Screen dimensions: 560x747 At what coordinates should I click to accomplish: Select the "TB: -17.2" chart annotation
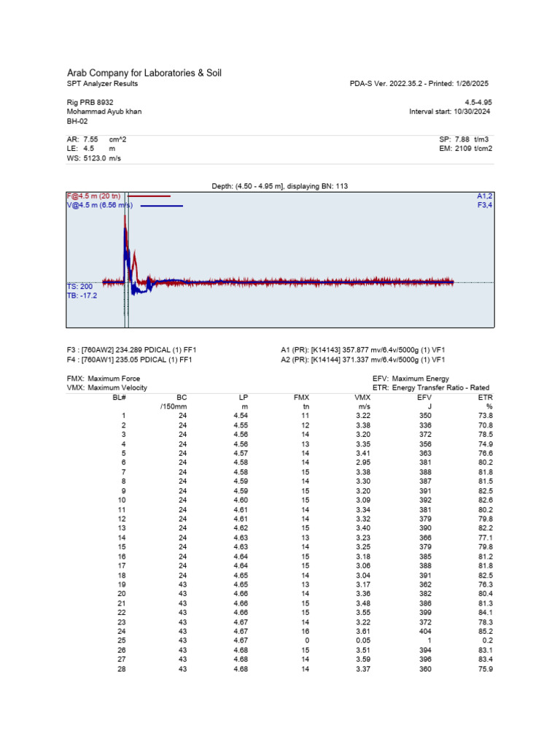click(x=82, y=296)
